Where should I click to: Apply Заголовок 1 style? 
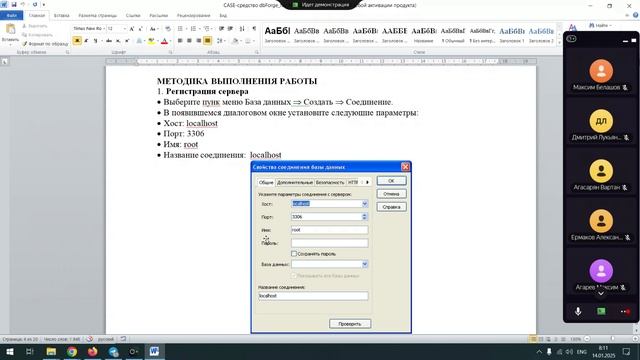512,35
